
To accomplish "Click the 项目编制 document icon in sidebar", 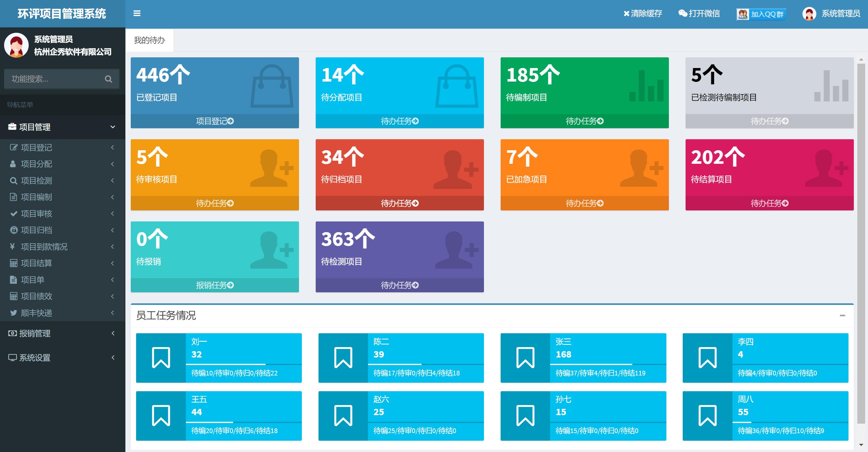I will point(13,197).
